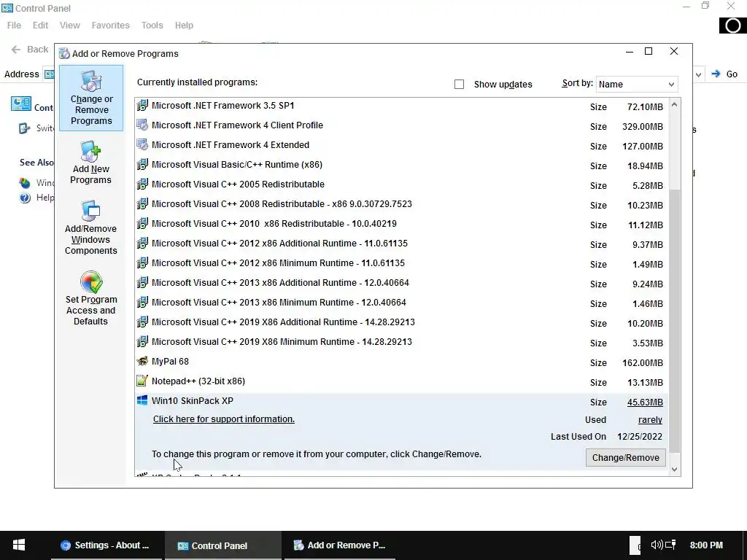The width and height of the screenshot is (747, 560).
Task: Click the Visual C++ 2010 x86 Redistributable icon
Action: point(142,224)
